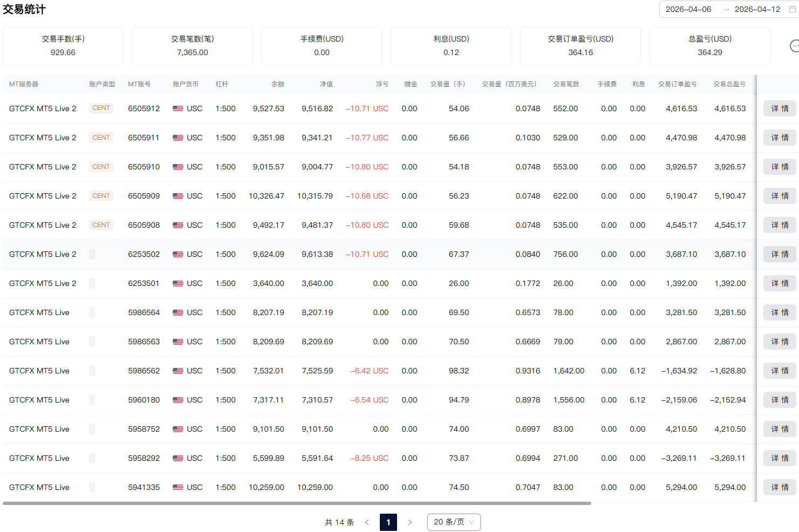
Task: Click the right pagination arrow
Action: tap(410, 522)
